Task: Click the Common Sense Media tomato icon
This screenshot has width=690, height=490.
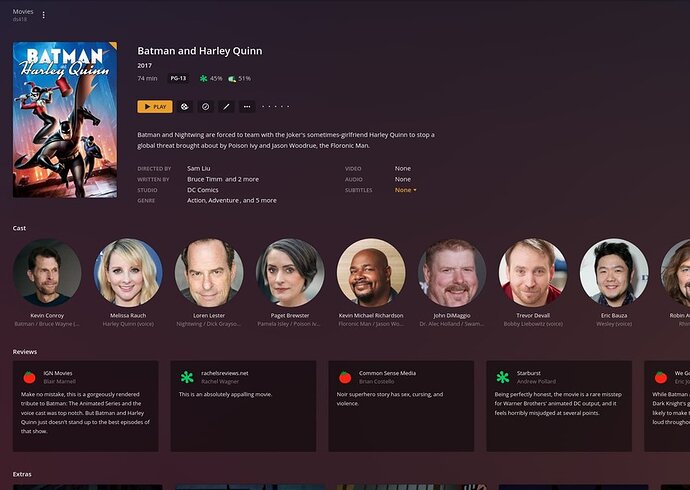Action: (345, 377)
